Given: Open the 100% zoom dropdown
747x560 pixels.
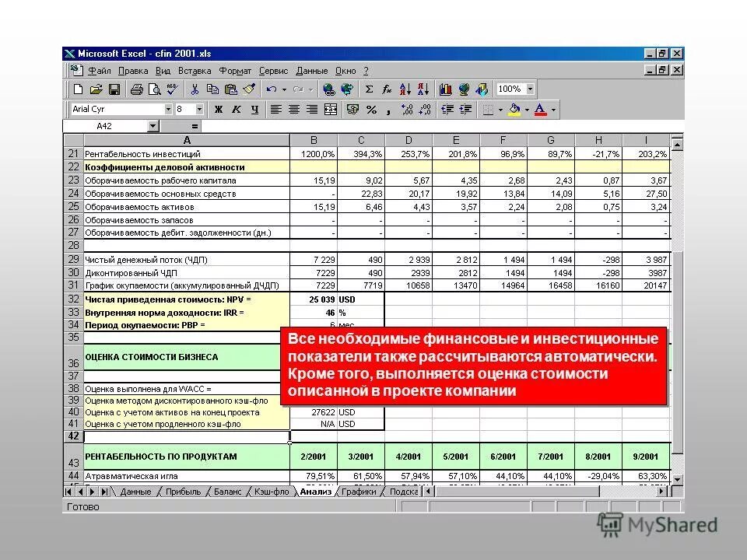Looking at the screenshot, I should 530,89.
